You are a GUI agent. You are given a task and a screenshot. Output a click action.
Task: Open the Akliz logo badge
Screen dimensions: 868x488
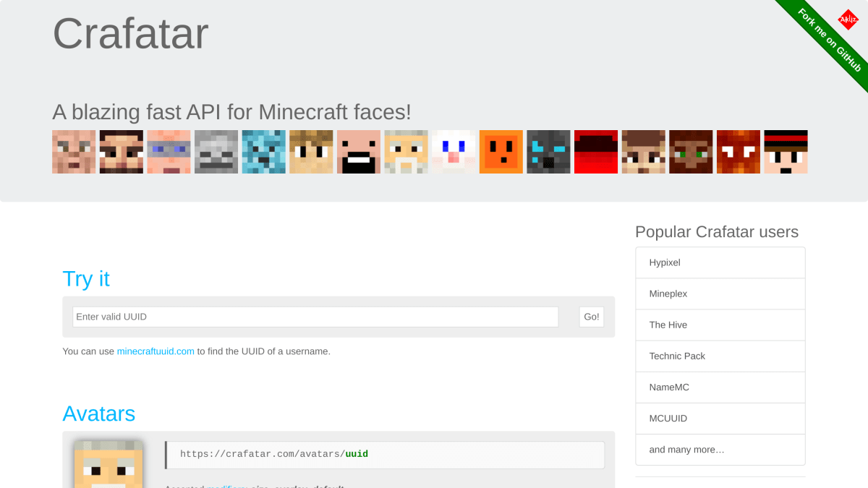pos(847,19)
